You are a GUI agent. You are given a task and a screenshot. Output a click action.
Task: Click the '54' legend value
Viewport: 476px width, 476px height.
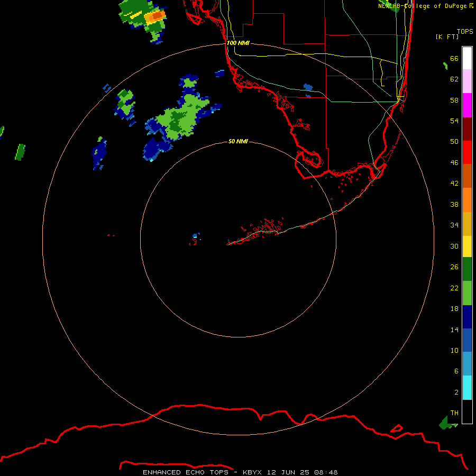pyautogui.click(x=454, y=121)
